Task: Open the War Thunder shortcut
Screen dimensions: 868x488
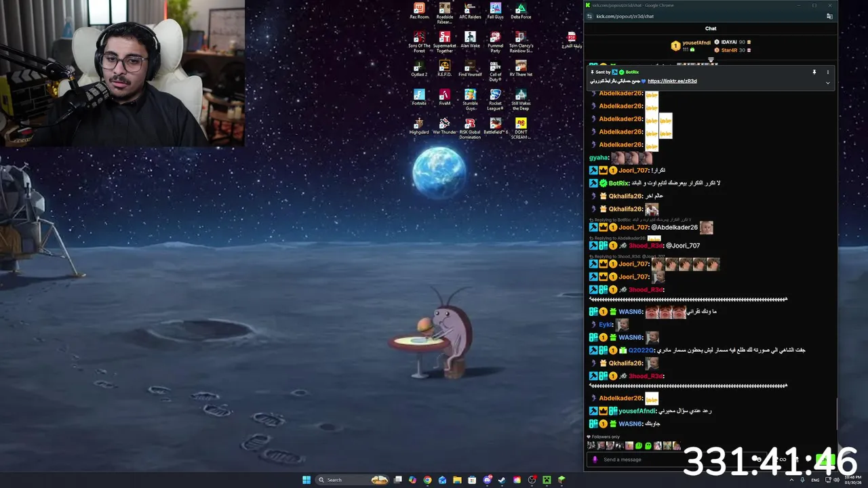Action: [x=445, y=125]
